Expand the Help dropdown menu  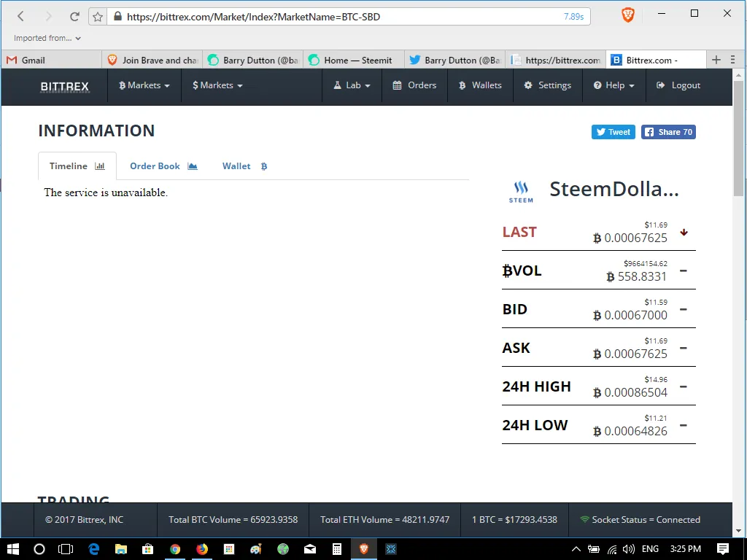(614, 85)
